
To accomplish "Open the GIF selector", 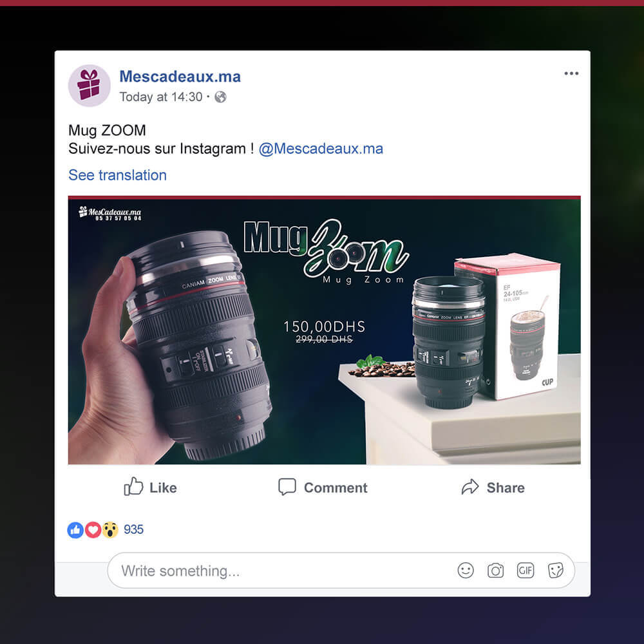I will (x=525, y=571).
